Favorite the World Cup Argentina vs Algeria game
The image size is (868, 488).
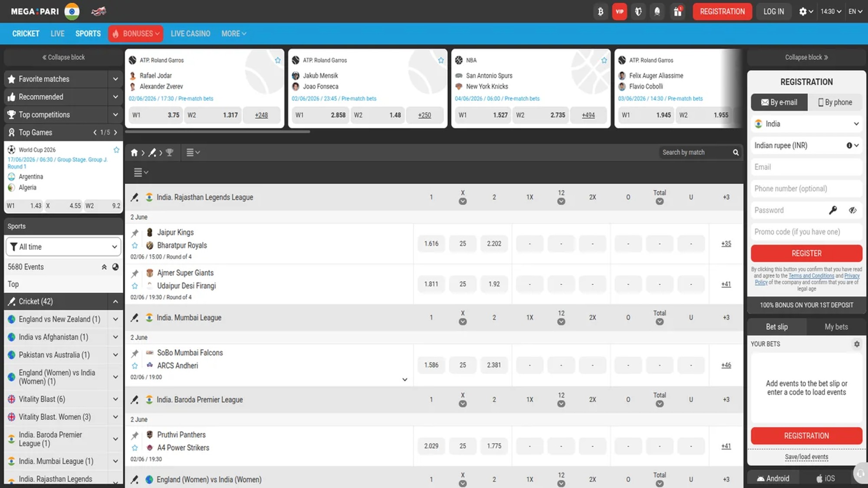[116, 150]
